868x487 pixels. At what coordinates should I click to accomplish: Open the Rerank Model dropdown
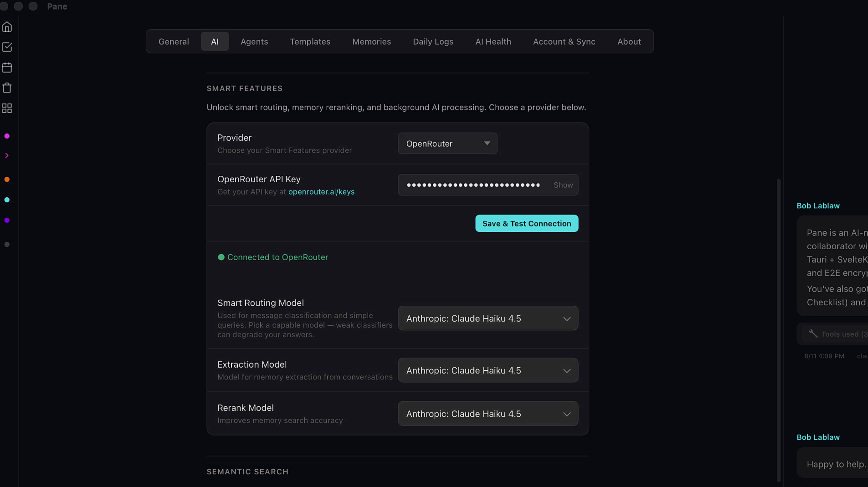click(488, 414)
